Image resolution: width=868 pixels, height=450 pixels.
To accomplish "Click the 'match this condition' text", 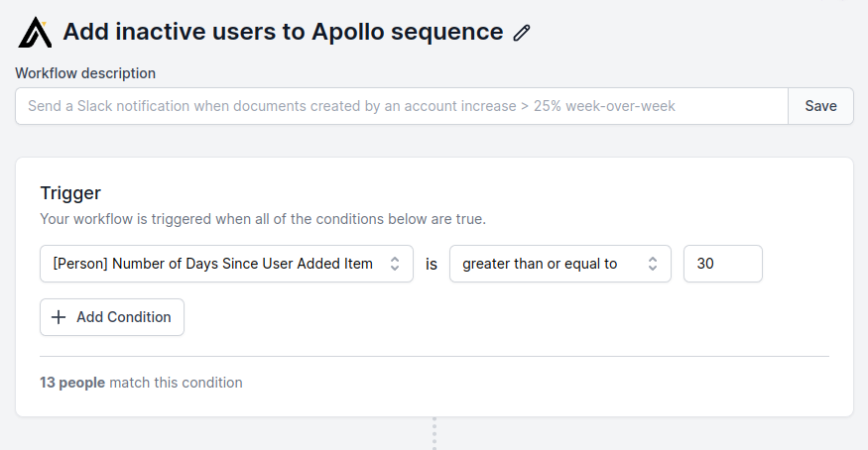I will [176, 383].
